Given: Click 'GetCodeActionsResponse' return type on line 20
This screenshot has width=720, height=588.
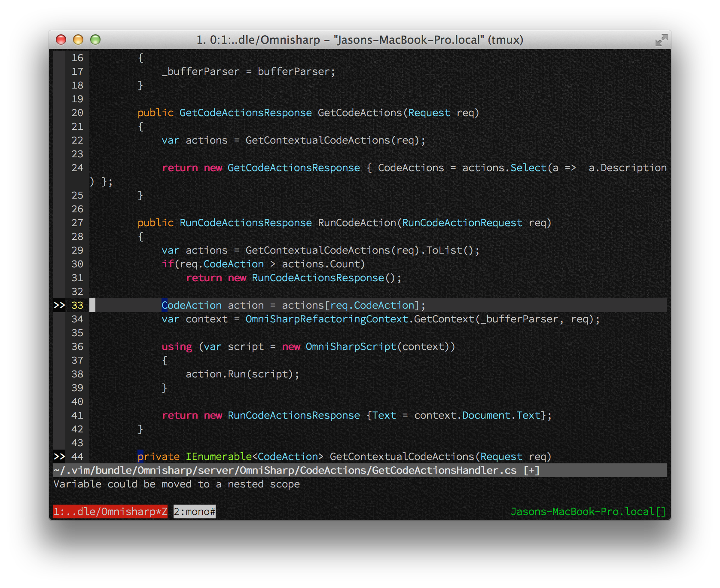Looking at the screenshot, I should [x=246, y=113].
